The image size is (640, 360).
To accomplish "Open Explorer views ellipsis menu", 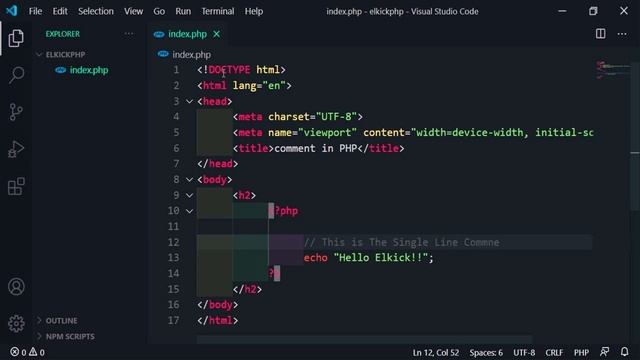I will click(129, 34).
